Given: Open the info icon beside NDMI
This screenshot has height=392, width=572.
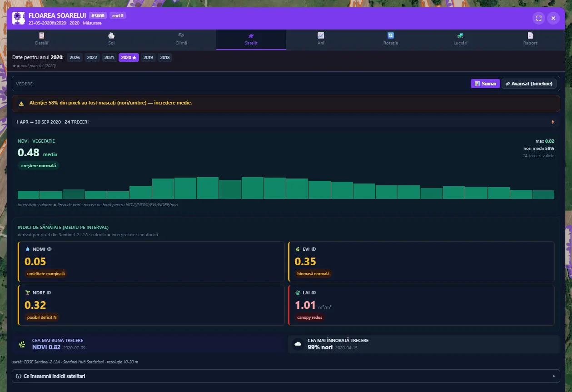Looking at the screenshot, I should coord(49,249).
